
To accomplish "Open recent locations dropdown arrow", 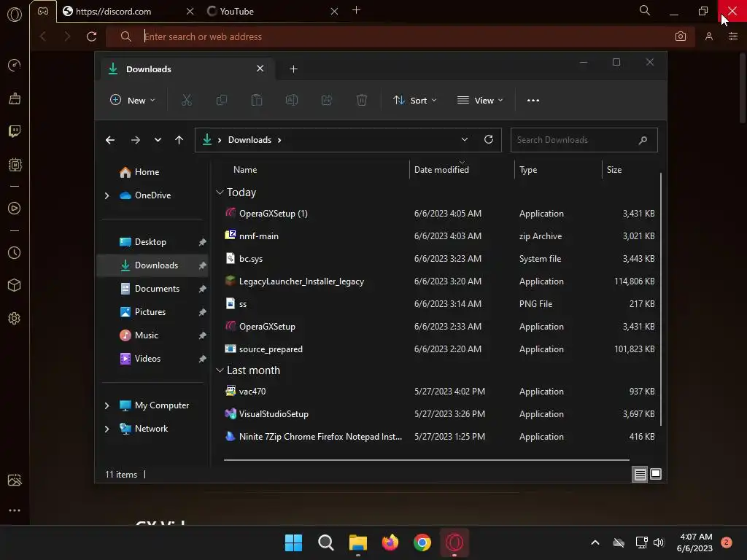I will 158,140.
